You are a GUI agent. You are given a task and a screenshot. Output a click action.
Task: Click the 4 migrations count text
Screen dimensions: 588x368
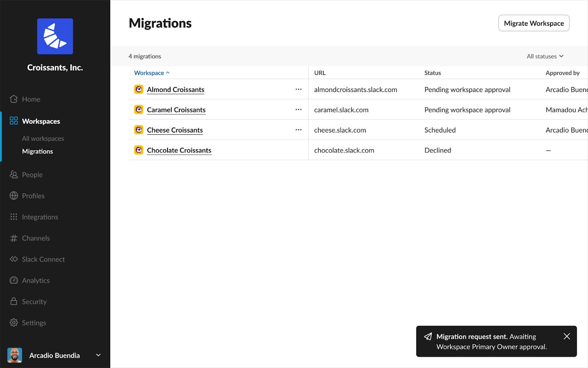pyautogui.click(x=145, y=56)
